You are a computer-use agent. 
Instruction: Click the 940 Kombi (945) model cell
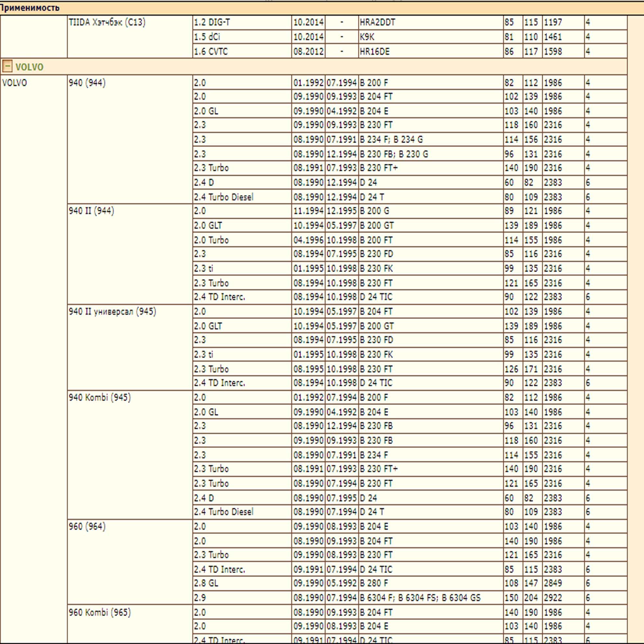[x=130, y=455]
